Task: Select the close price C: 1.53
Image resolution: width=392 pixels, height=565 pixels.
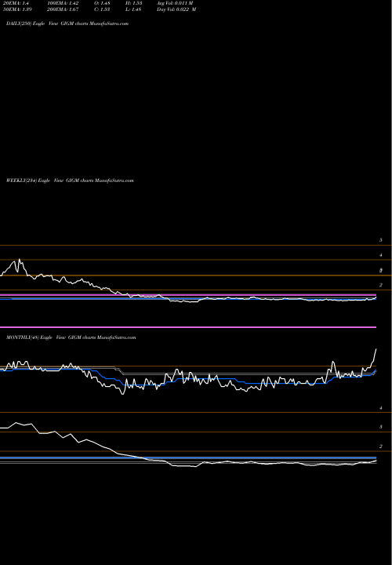Action: [x=102, y=9]
